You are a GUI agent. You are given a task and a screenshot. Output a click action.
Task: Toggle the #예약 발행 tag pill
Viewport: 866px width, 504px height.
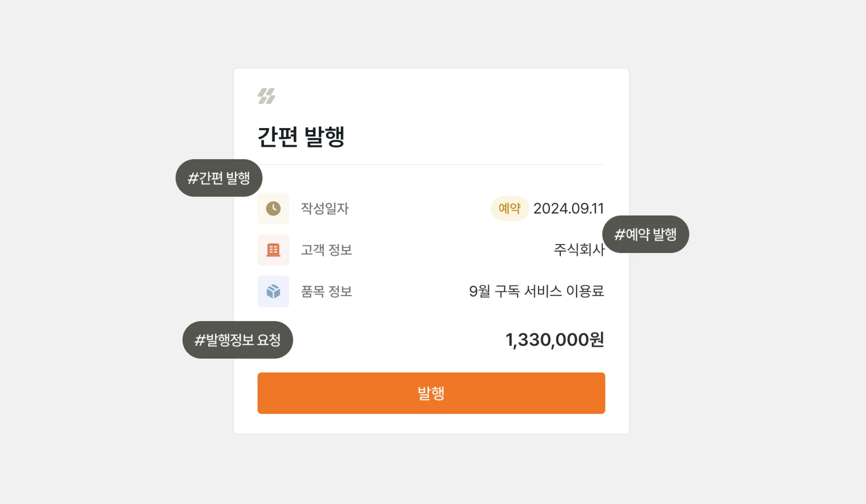(645, 234)
